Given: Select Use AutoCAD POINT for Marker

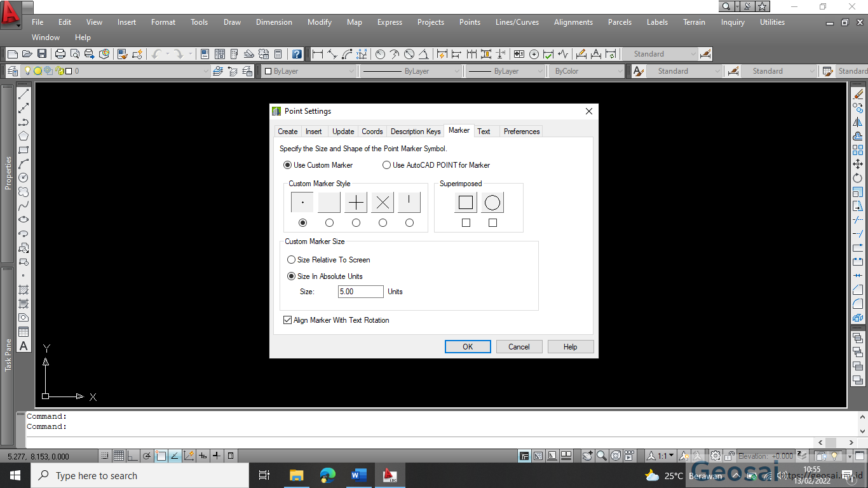Looking at the screenshot, I should [387, 165].
